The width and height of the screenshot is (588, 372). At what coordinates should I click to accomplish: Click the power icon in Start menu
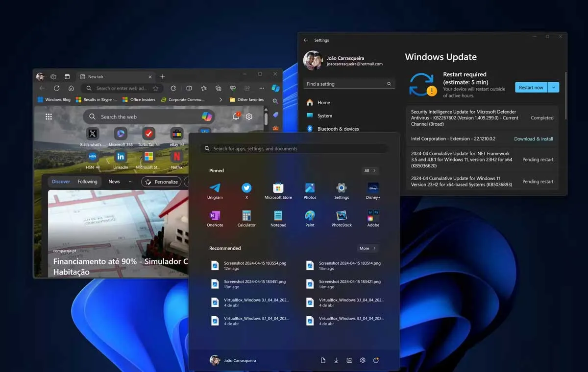point(376,360)
